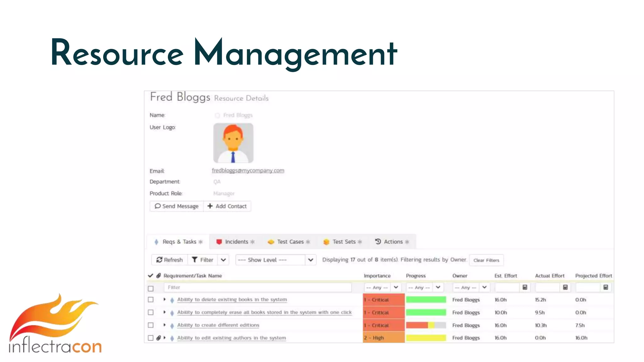Expand the 'delete existing books' requirement row
The image size is (644, 362).
point(164,299)
